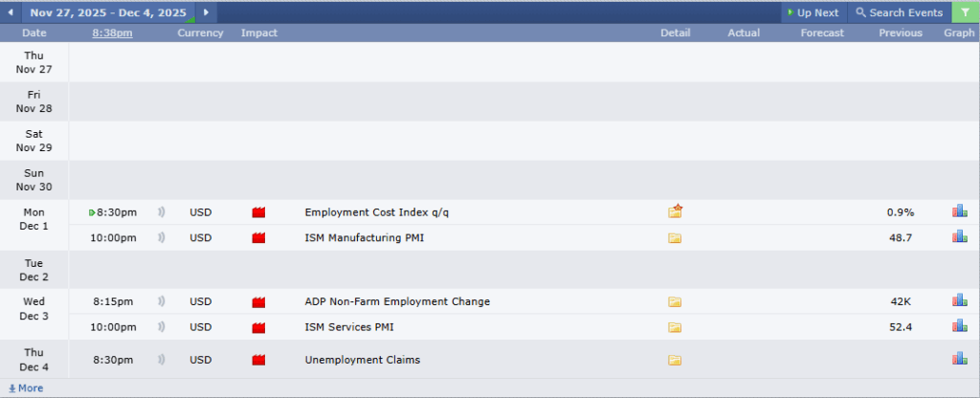
Task: Show graph for ISM Services PMI
Action: click(959, 326)
